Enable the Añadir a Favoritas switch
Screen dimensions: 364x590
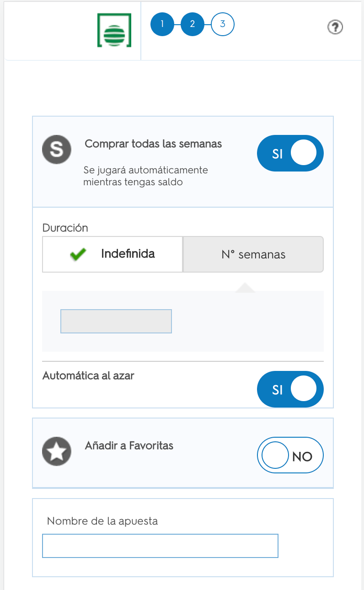(x=290, y=455)
